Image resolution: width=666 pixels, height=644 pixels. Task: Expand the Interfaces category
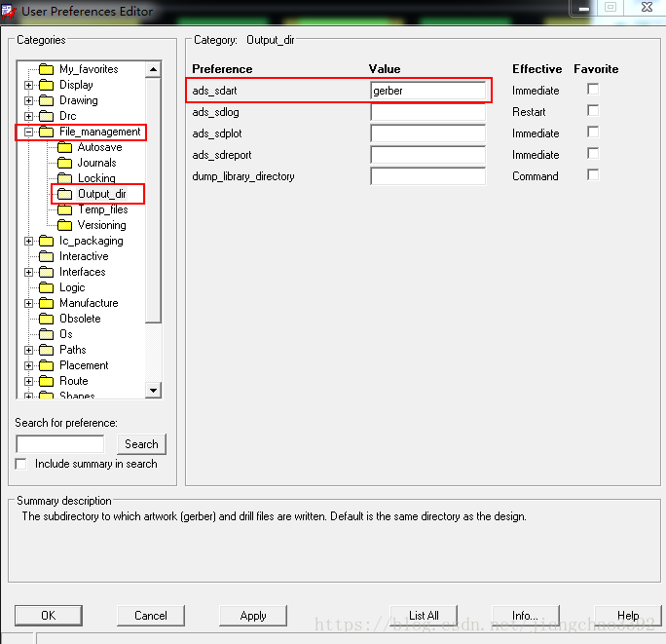point(28,272)
